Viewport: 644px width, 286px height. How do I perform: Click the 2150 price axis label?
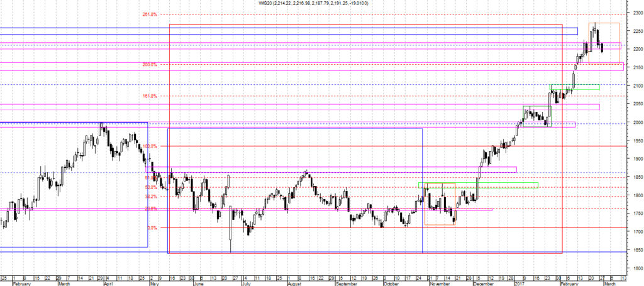tap(638, 67)
